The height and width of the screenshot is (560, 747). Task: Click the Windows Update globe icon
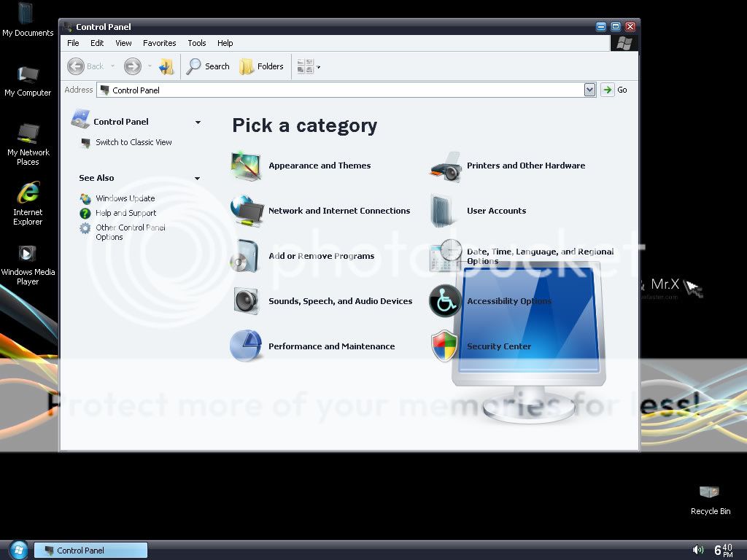pos(85,198)
